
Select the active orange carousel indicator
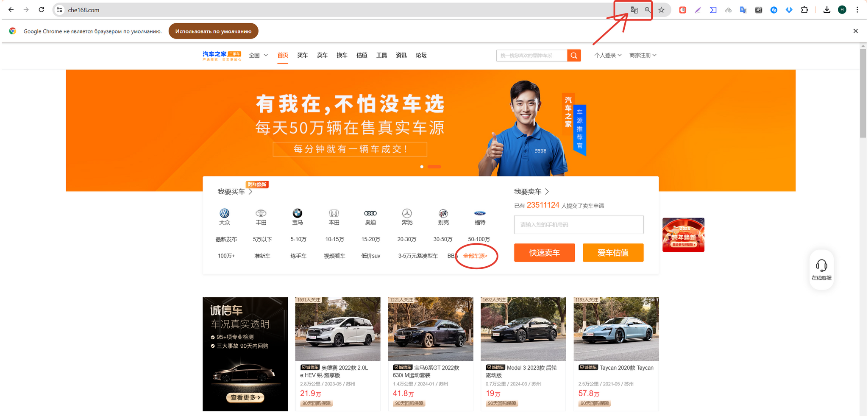tap(434, 167)
